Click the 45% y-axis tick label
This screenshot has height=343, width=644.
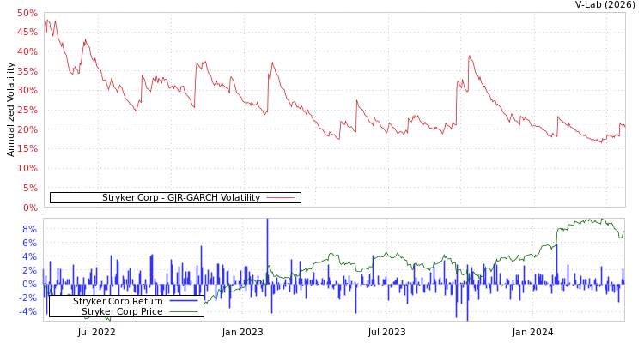coord(27,33)
